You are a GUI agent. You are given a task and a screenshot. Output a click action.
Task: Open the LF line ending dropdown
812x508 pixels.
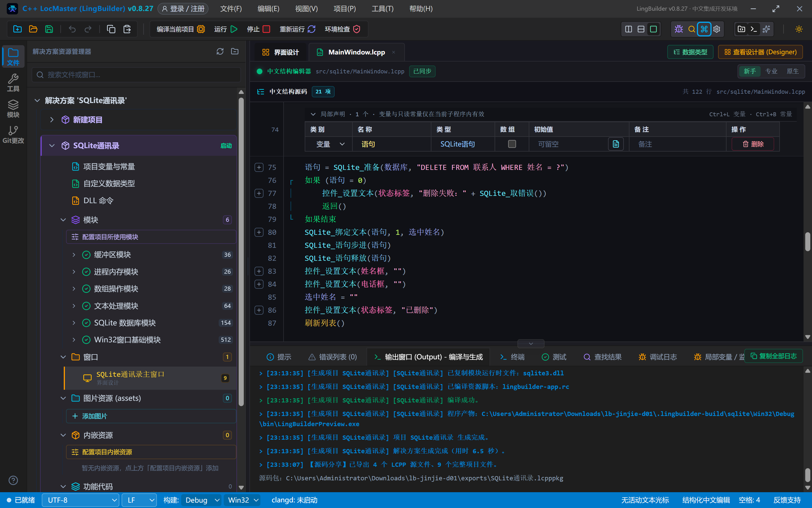click(139, 500)
